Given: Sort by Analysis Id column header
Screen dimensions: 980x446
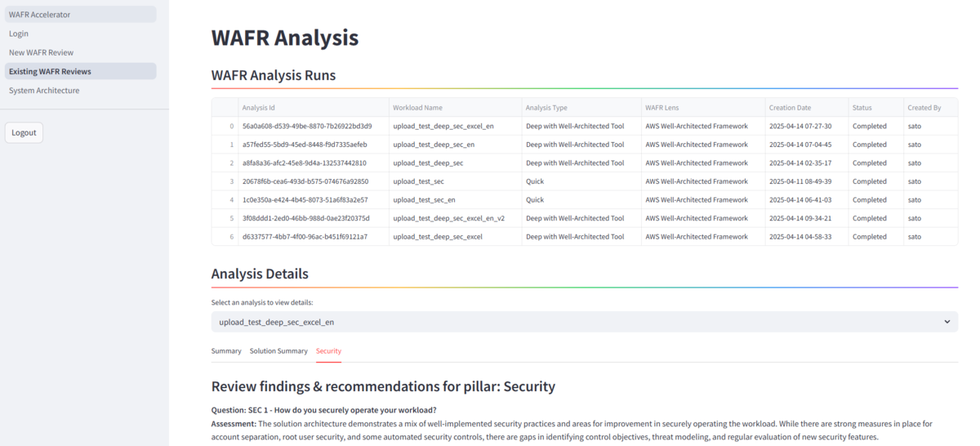Looking at the screenshot, I should [x=313, y=108].
